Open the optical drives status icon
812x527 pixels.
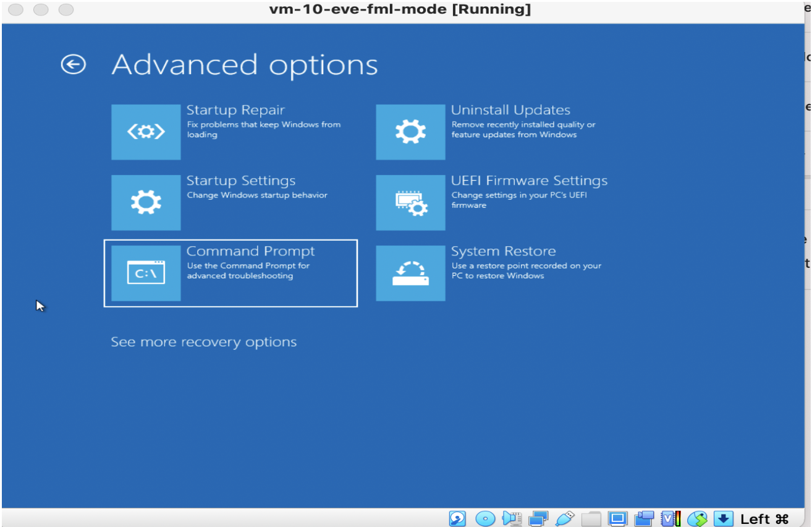(x=486, y=518)
